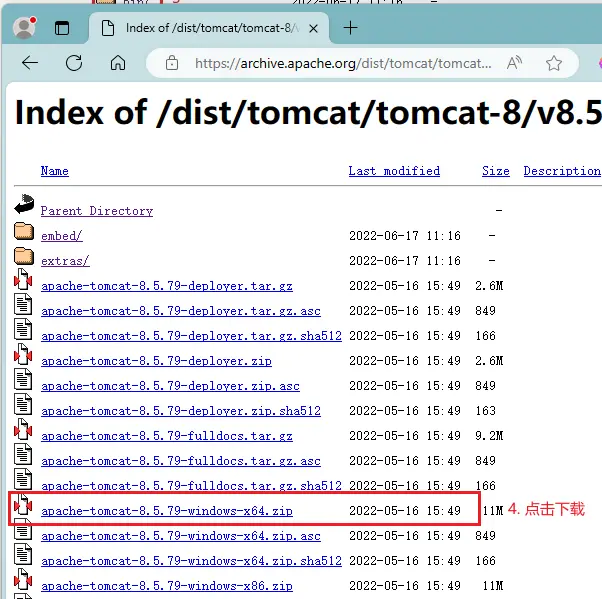Open the embed/ folder link
602x599 pixels.
61,236
